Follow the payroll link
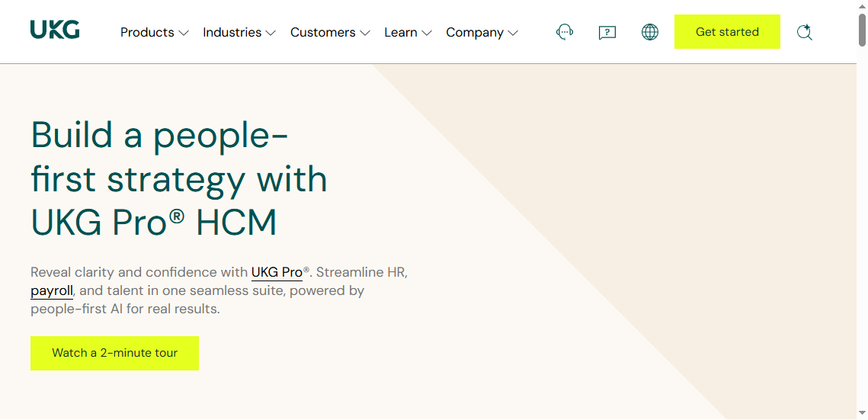This screenshot has width=868, height=420. click(x=52, y=290)
